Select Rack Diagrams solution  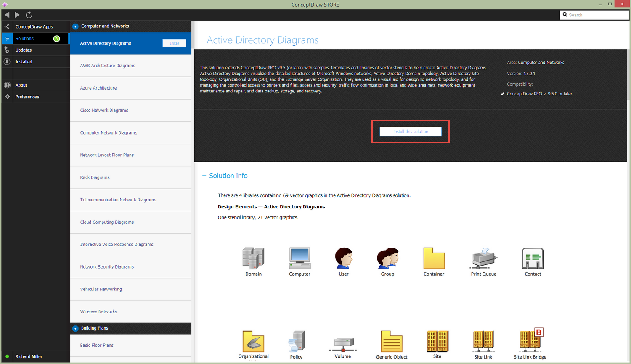[131, 177]
